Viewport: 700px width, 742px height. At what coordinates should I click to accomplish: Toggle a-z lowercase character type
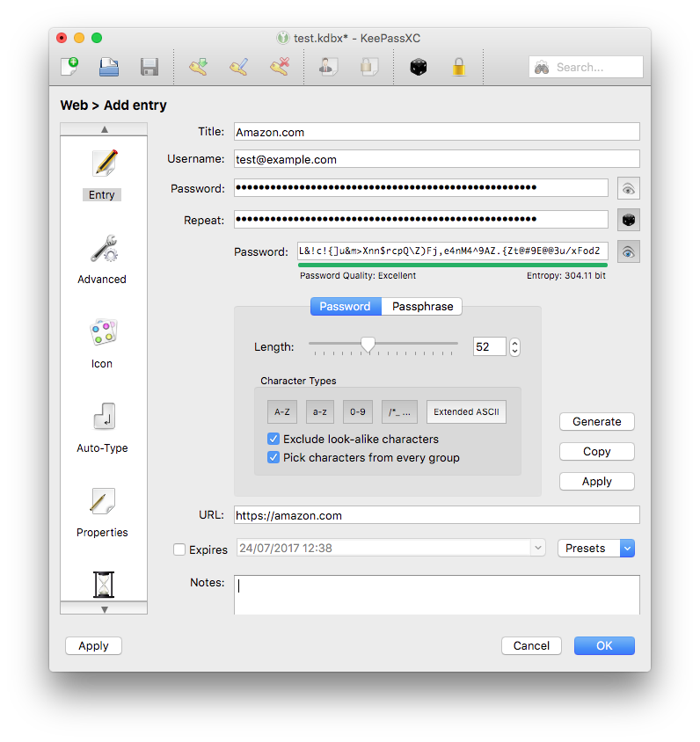320,411
